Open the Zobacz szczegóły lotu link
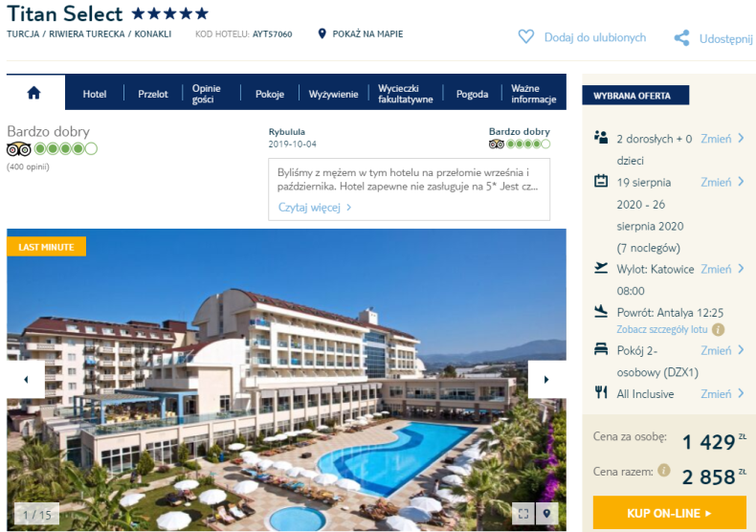This screenshot has height=532, width=756. (x=662, y=329)
